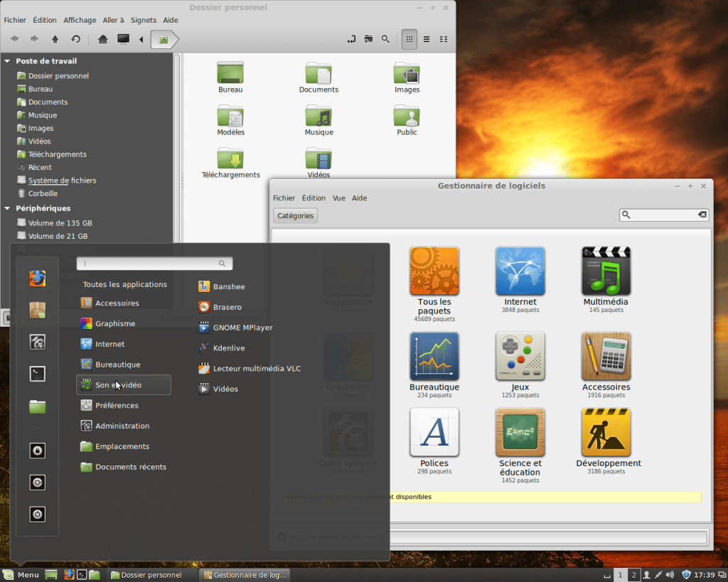This screenshot has width=728, height=582.
Task: Click the Catégories button
Action: 295,215
